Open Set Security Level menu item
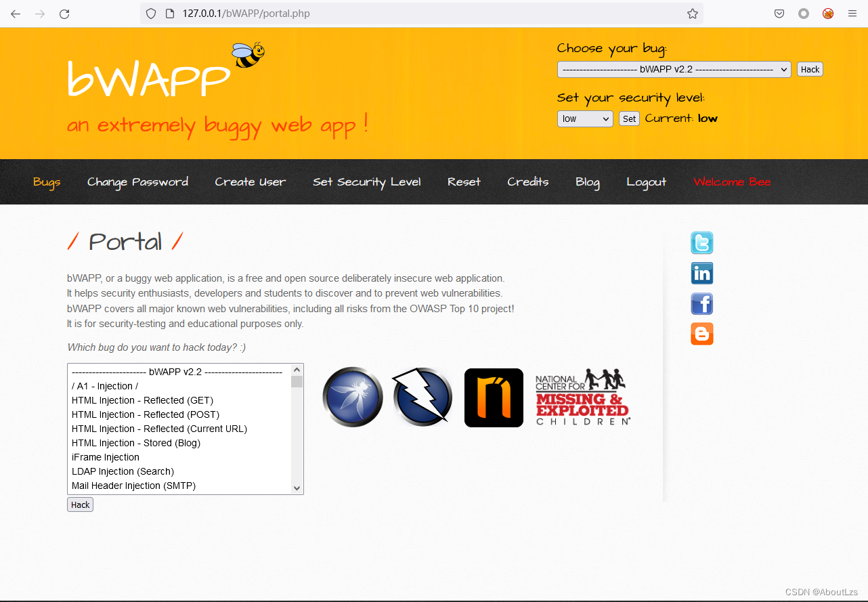 (367, 181)
